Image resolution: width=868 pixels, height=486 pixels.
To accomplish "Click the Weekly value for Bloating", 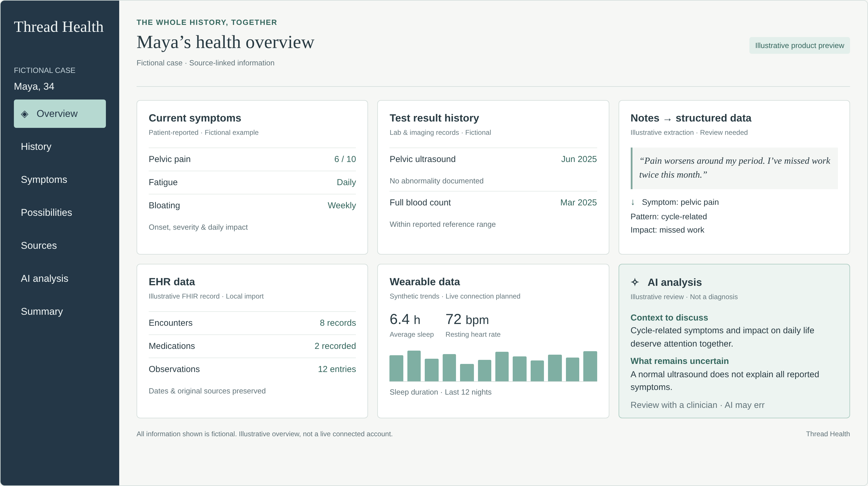I will (342, 205).
